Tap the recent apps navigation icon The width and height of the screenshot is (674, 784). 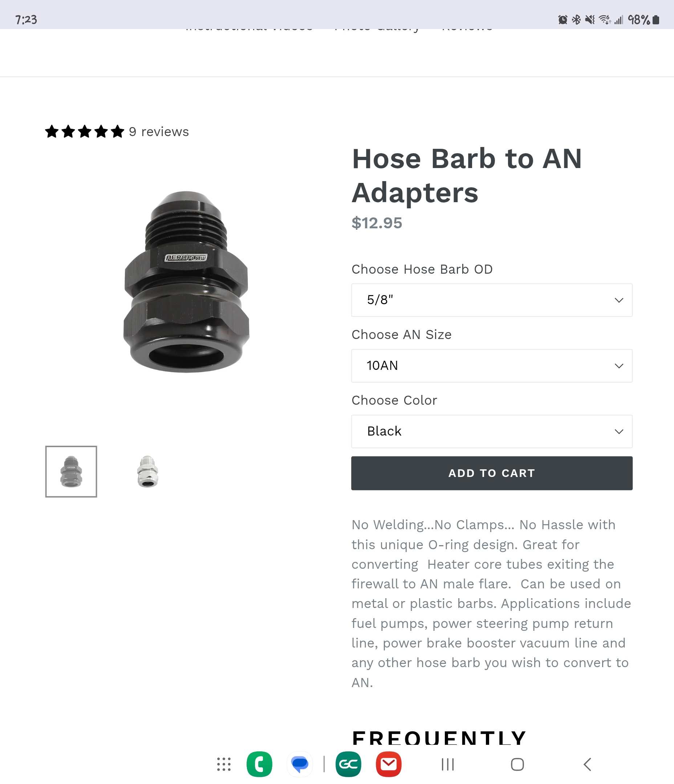tap(447, 764)
